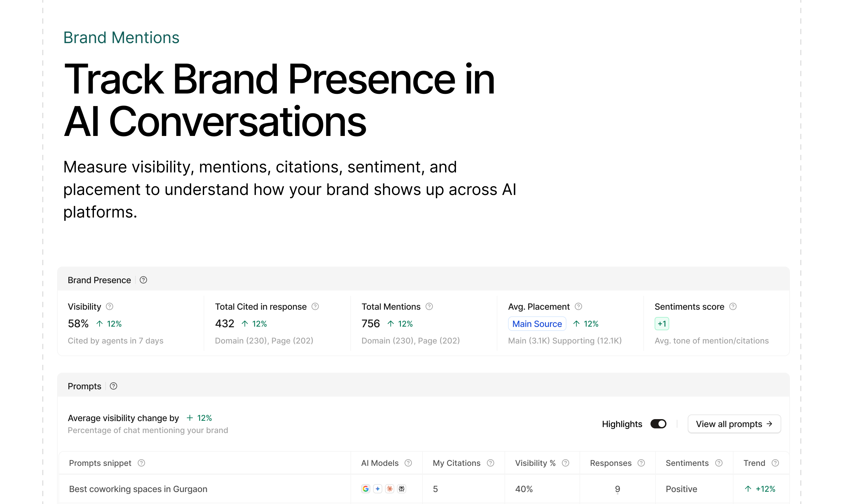
Task: Click the Claude starburst icon
Action: click(x=390, y=489)
